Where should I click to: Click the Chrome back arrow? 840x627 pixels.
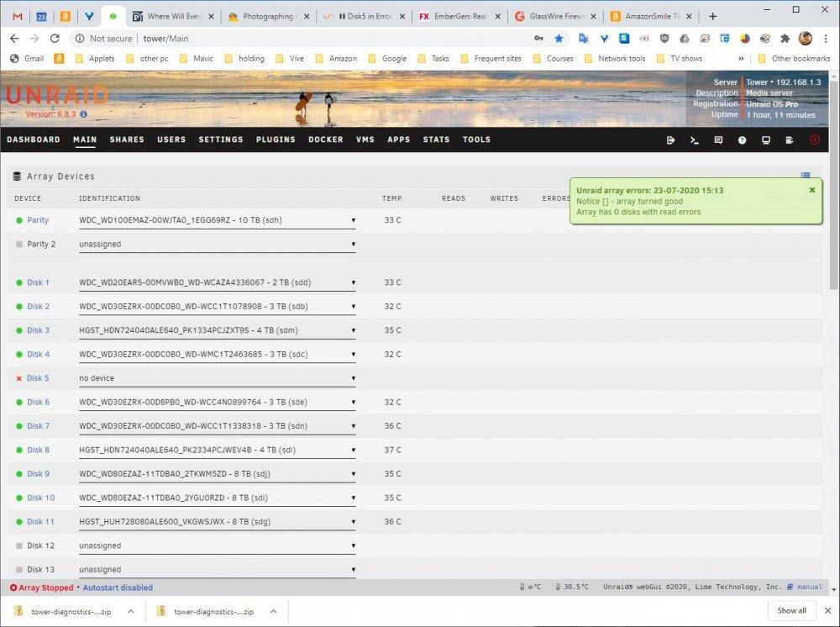click(x=14, y=39)
